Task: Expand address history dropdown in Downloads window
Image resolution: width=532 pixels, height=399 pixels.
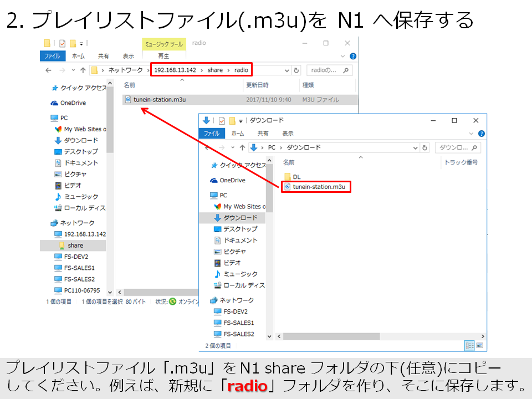Action: coord(415,148)
